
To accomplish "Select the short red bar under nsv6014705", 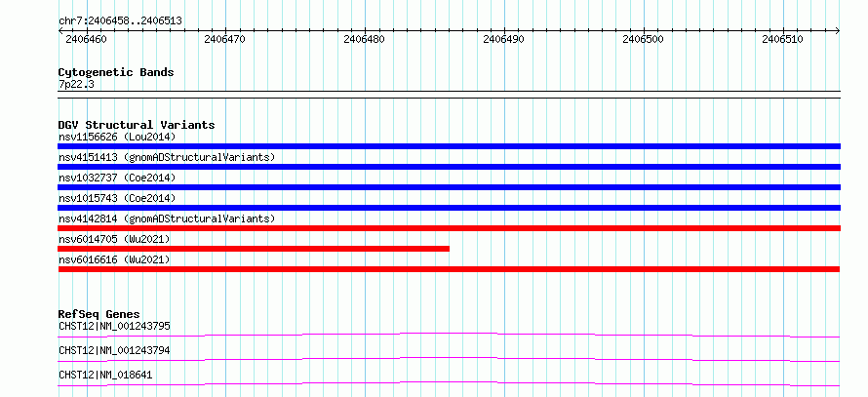I will (x=254, y=249).
